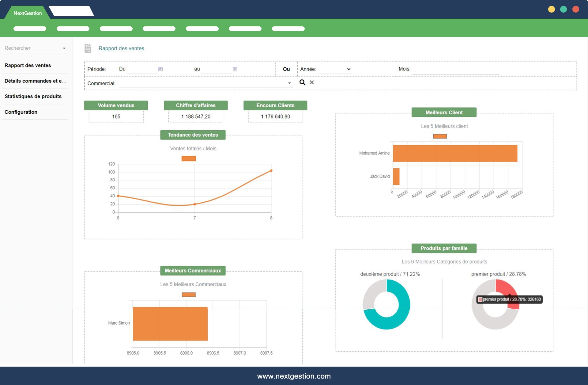This screenshot has height=385, width=588.
Task: Click the report document icon
Action: tap(88, 48)
